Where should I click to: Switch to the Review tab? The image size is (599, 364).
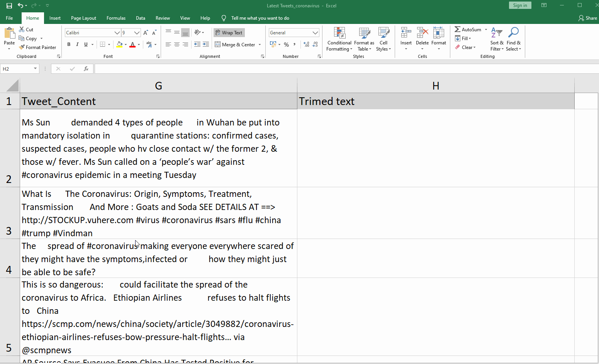163,18
